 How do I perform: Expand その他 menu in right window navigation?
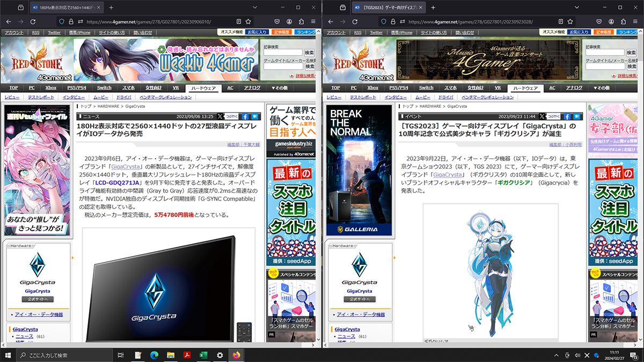pos(602,87)
